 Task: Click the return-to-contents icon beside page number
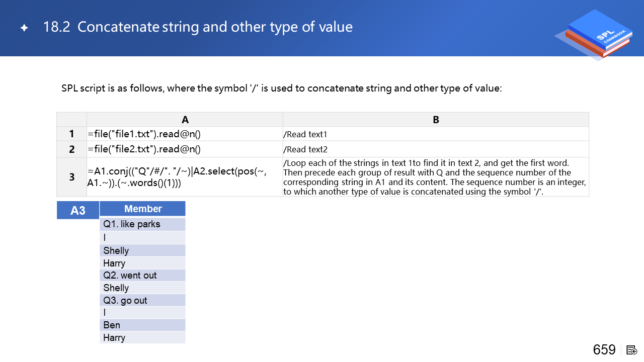pos(632,350)
